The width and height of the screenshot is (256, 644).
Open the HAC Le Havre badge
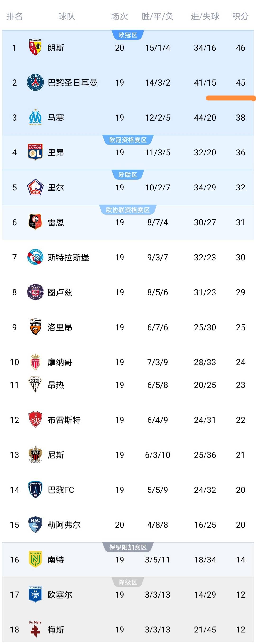tap(35, 524)
